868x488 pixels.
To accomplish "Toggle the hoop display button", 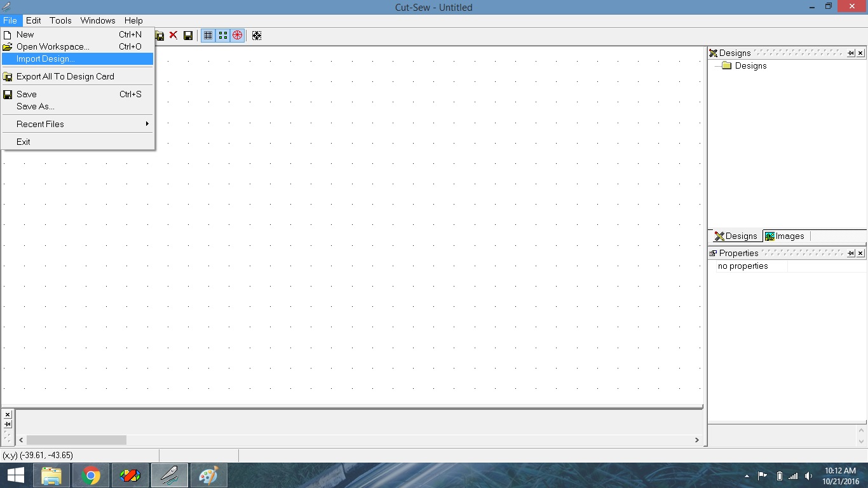I will tap(237, 35).
